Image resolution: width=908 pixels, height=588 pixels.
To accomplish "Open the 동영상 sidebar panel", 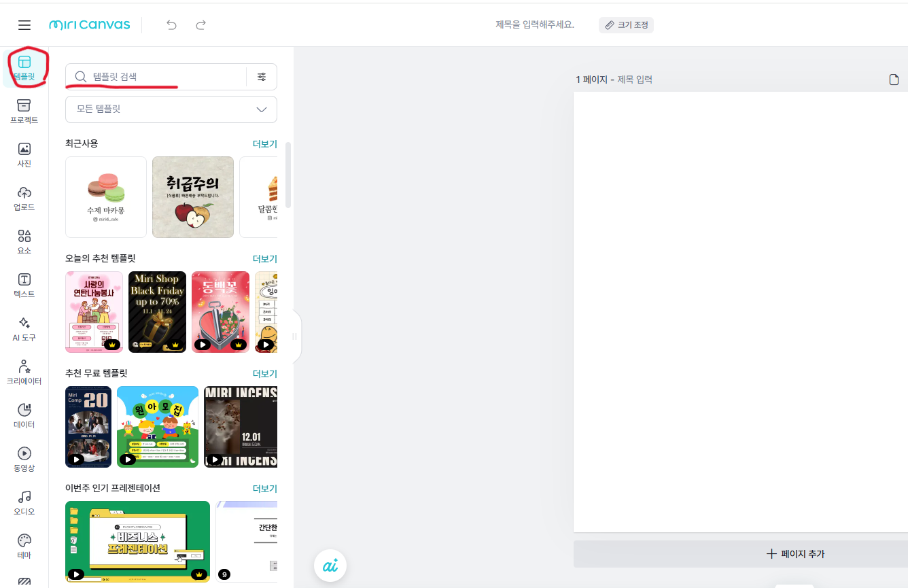I will [24, 460].
